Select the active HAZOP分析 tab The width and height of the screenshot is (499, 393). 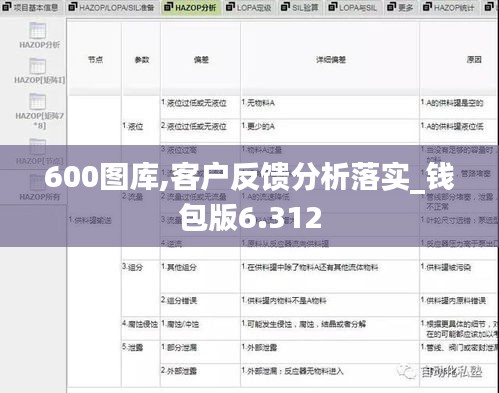click(191, 7)
